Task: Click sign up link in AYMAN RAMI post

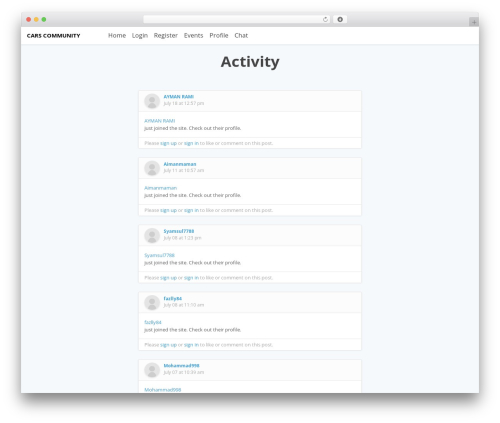Action: point(168,143)
